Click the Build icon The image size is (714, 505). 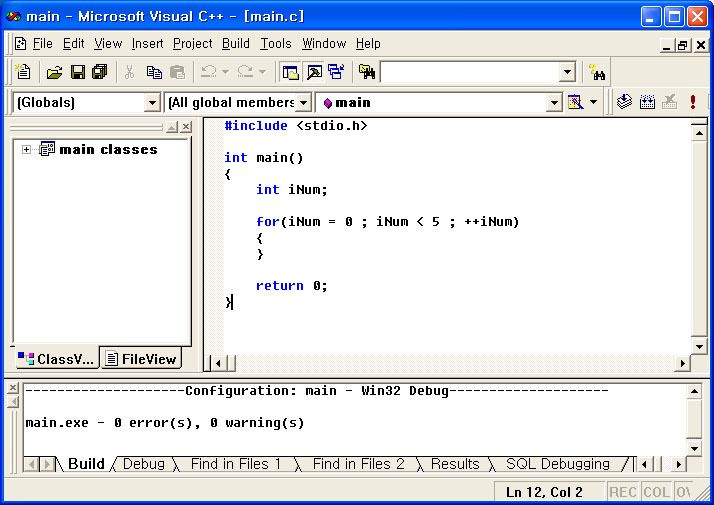point(647,102)
